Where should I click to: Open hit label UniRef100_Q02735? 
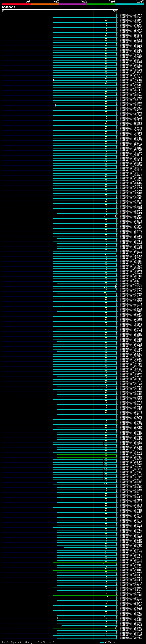[x=131, y=27]
